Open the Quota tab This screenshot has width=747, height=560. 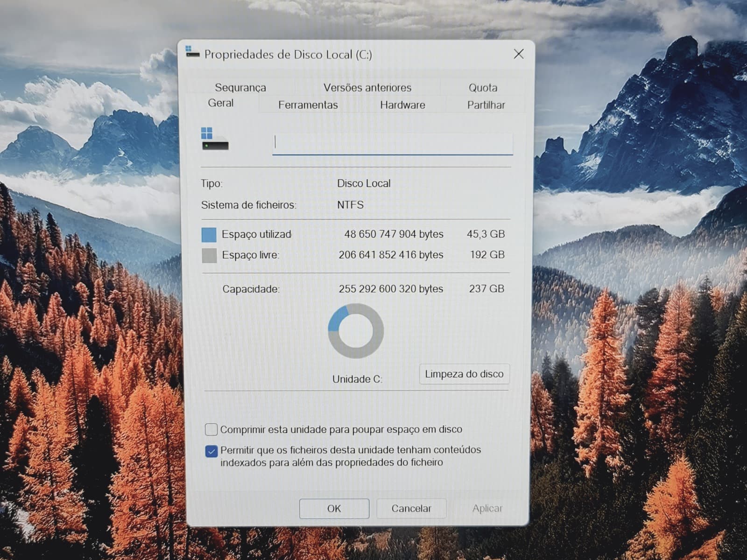click(x=483, y=88)
